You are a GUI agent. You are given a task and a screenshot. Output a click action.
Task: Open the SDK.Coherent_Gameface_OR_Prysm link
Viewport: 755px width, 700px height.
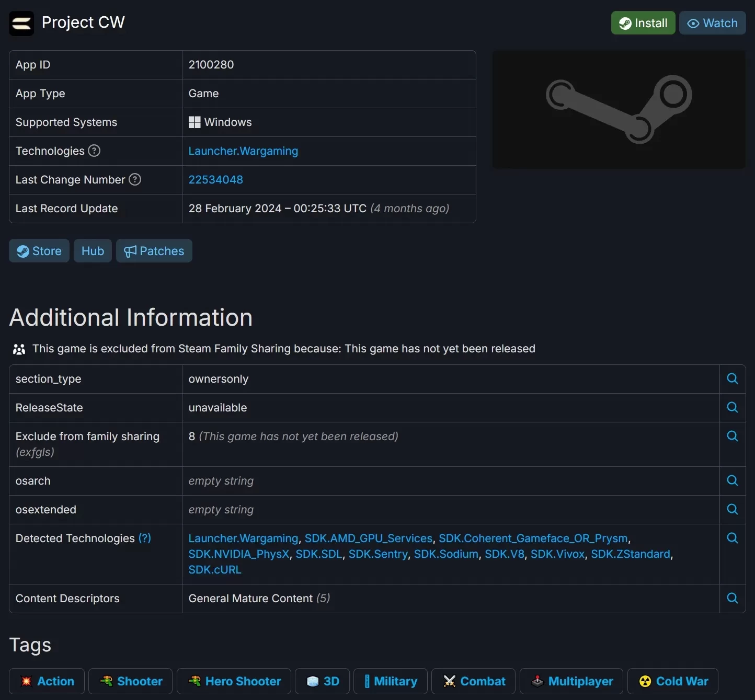click(x=533, y=538)
